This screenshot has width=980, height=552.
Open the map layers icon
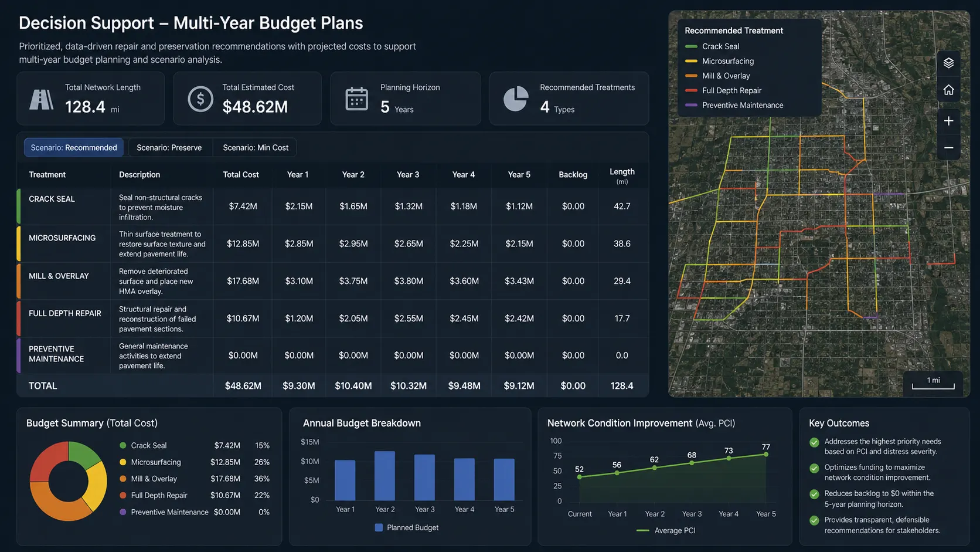click(x=948, y=63)
